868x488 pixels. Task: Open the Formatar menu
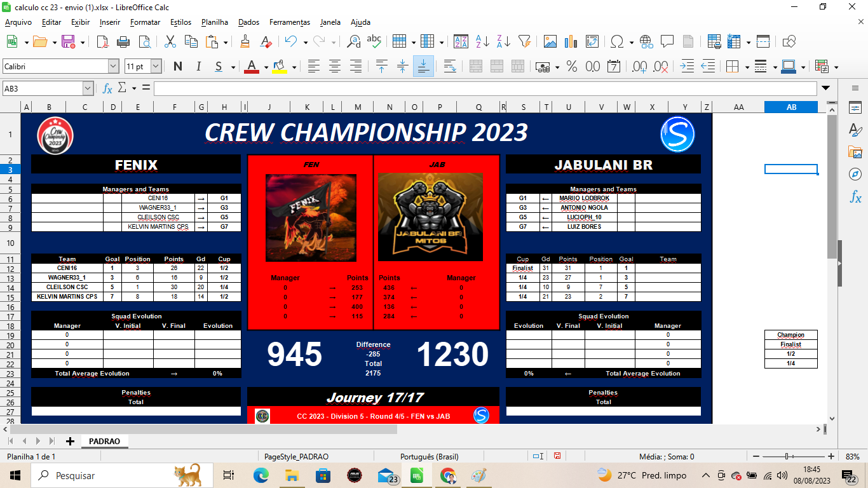(145, 22)
